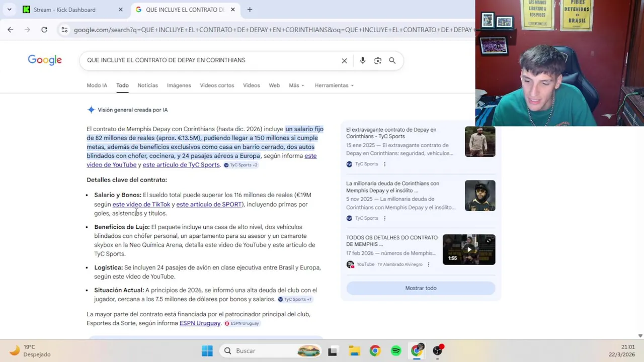This screenshot has height=362, width=644.
Task: Click the browser forward arrow
Action: tap(27, 30)
